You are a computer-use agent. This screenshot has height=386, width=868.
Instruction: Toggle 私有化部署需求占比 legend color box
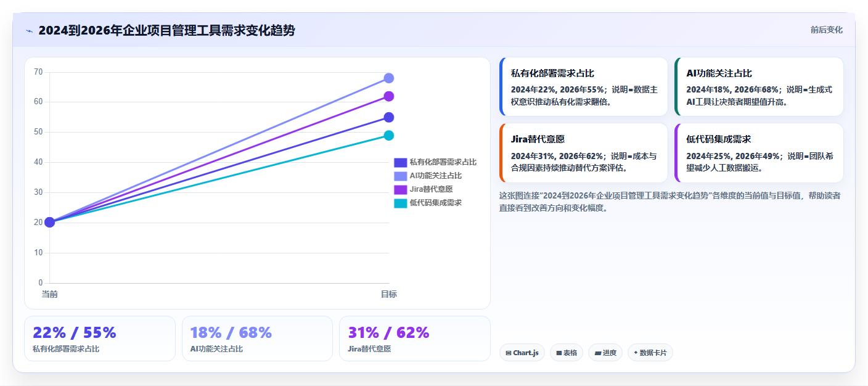pyautogui.click(x=401, y=162)
